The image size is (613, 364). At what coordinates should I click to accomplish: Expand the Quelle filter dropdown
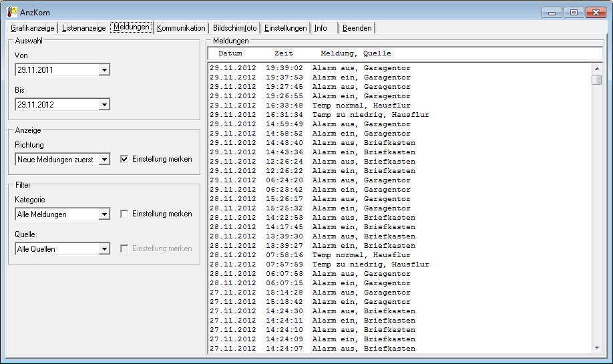click(104, 249)
